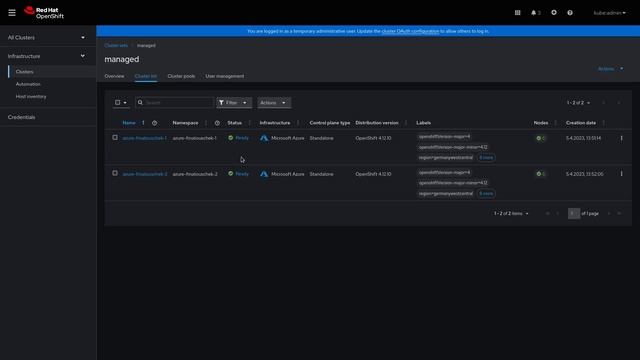Go to next page in bottom pagination
This screenshot has height=360, width=640.
pos(609,213)
